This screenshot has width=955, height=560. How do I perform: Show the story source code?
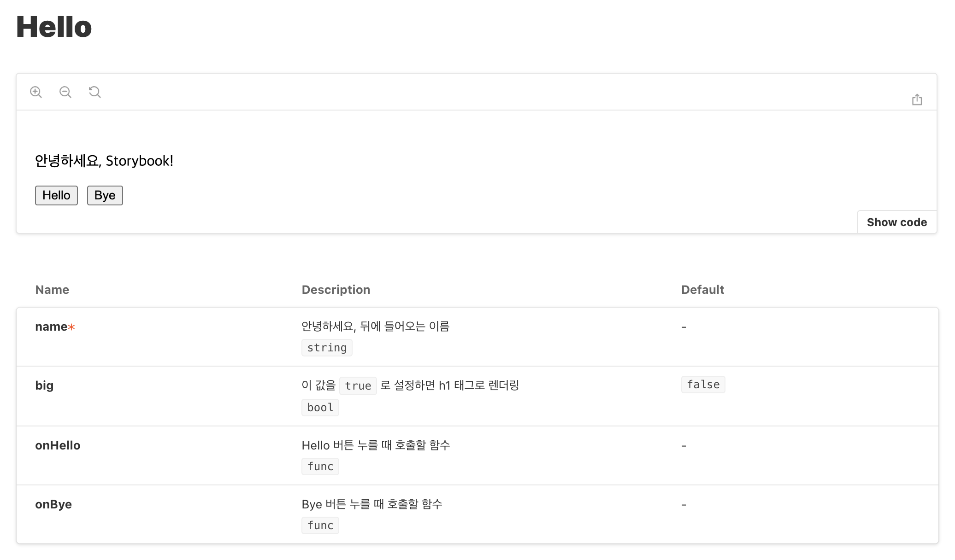click(x=896, y=222)
